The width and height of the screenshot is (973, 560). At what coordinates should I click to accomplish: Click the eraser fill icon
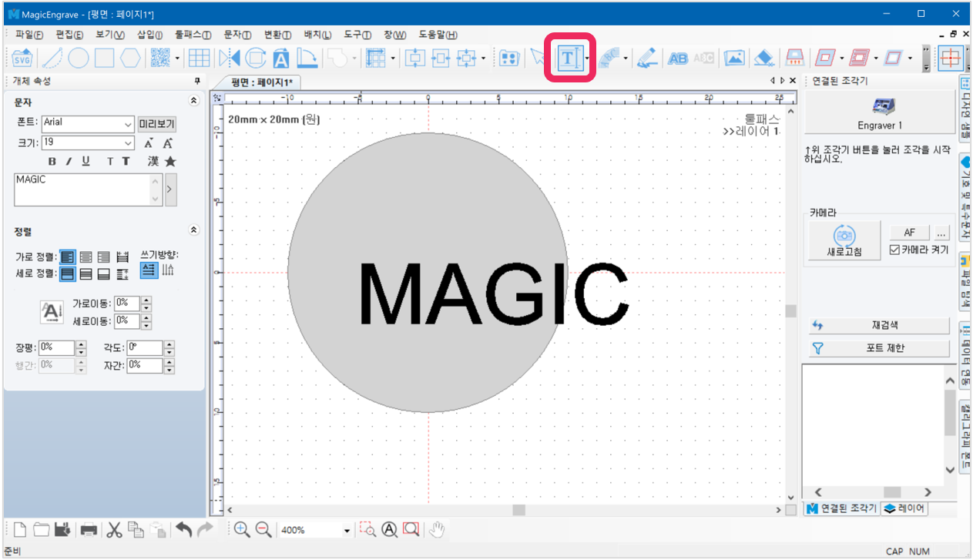tap(763, 58)
